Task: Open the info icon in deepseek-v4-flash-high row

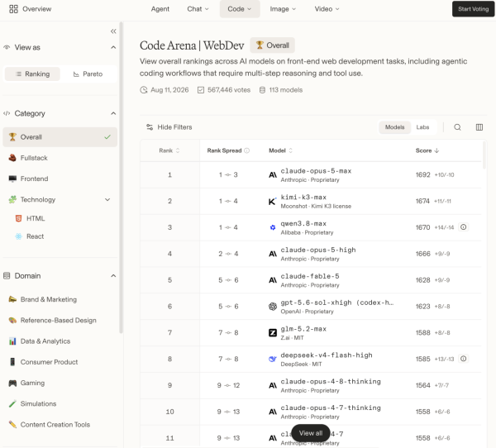Action: pyautogui.click(x=464, y=359)
